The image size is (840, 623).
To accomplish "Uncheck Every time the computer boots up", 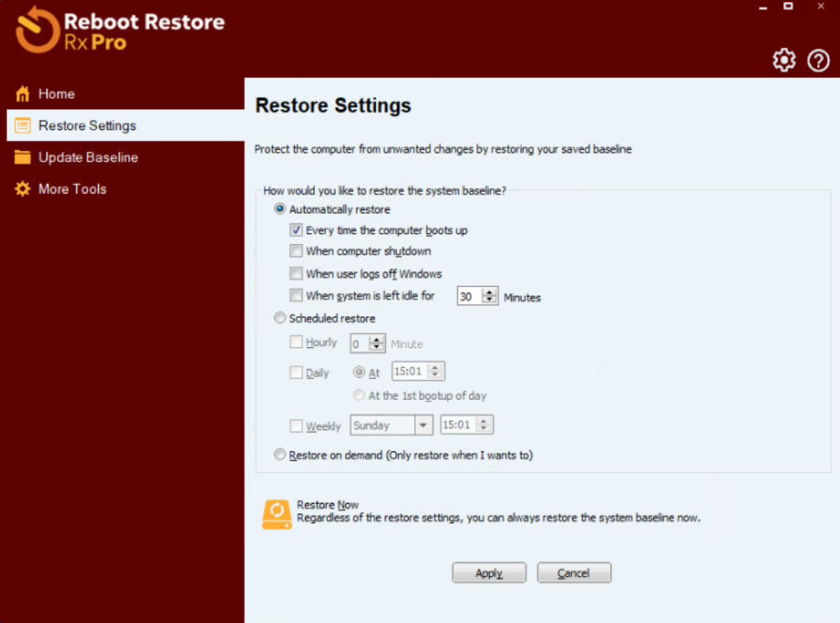I will (296, 230).
